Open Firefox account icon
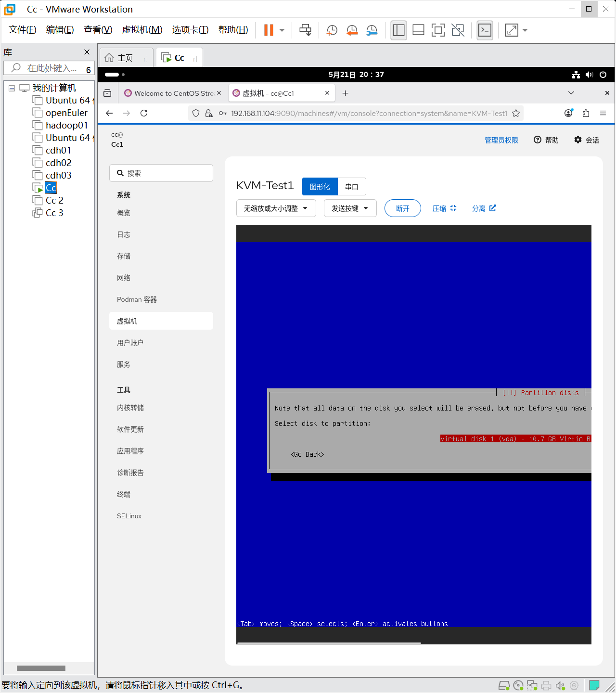The height and width of the screenshot is (693, 616). coord(568,113)
